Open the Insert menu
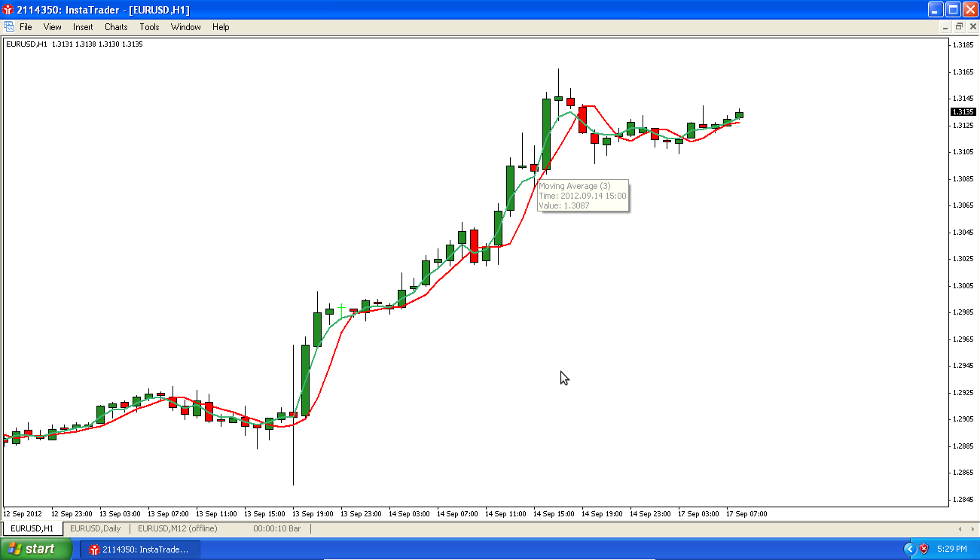The width and height of the screenshot is (980, 560). coord(83,27)
